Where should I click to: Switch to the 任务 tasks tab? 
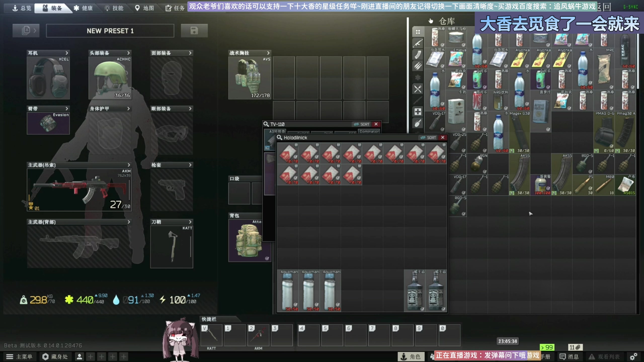175,8
